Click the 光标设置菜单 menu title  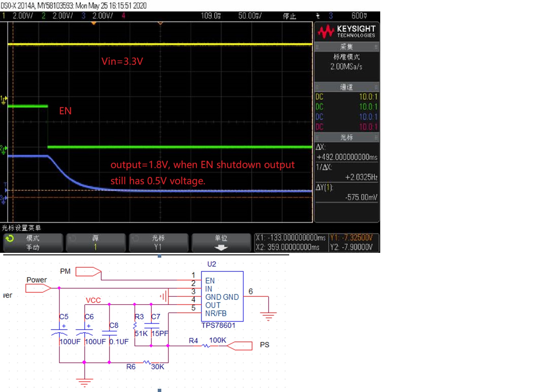click(21, 228)
